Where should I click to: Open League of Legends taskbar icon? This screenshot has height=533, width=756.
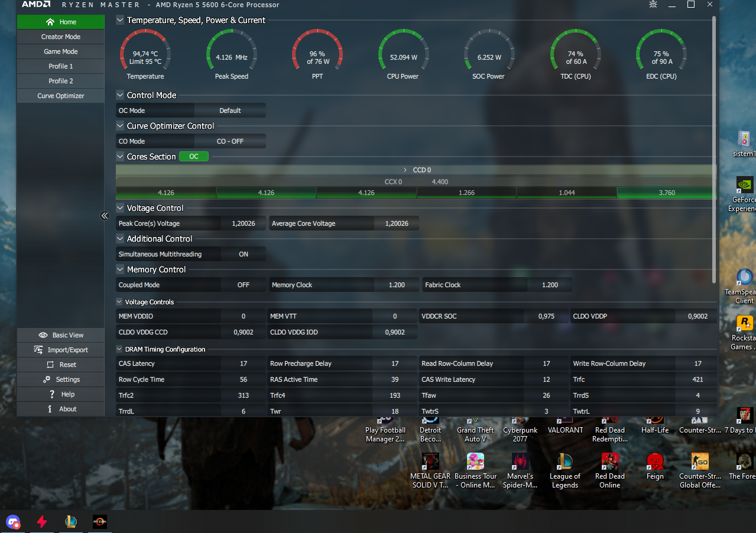[x=71, y=522]
